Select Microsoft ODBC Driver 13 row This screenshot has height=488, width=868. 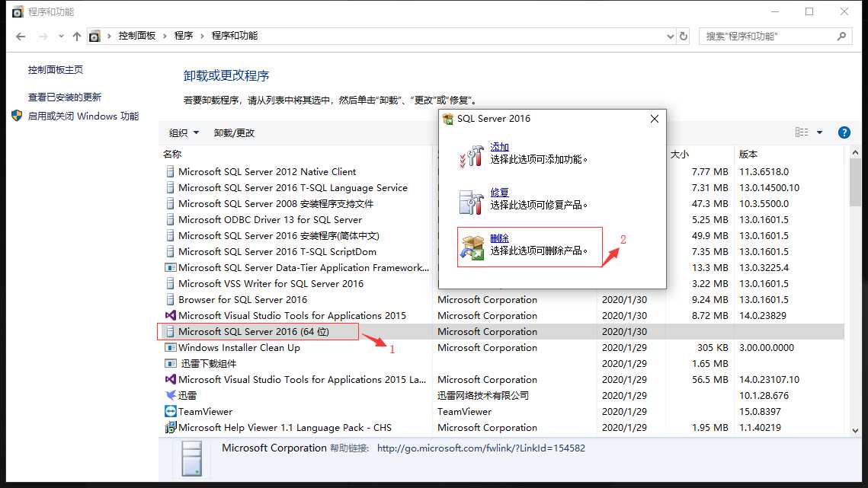(x=270, y=220)
